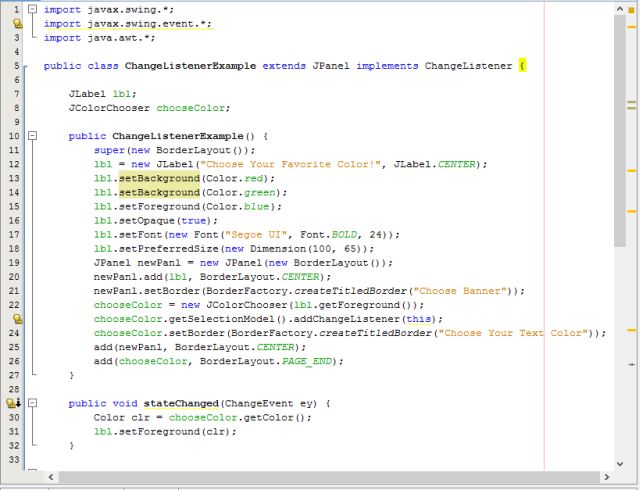Image resolution: width=640 pixels, height=490 pixels.
Task: Click the Color.blue constant "blue"
Action: (x=256, y=207)
